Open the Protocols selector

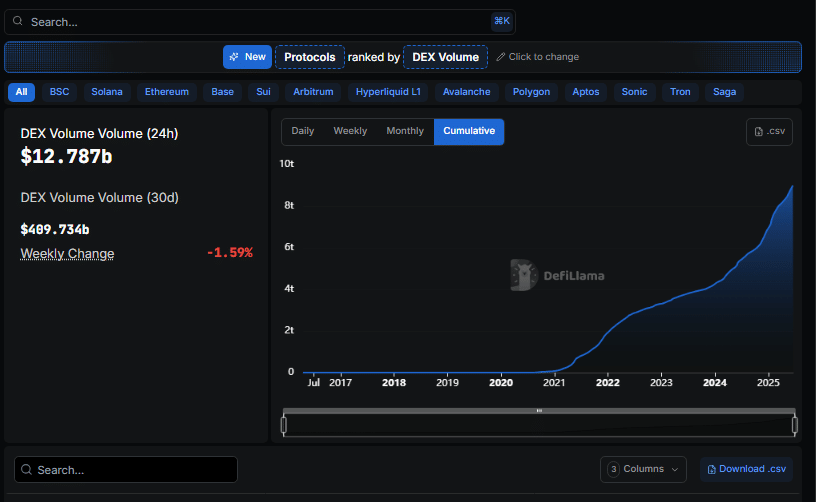(x=310, y=57)
